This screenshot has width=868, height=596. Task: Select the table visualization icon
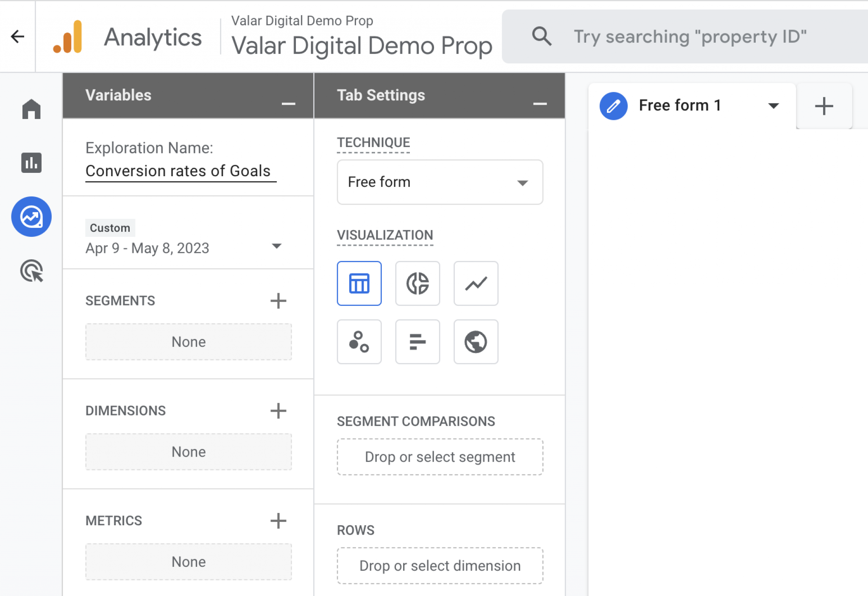[x=359, y=283]
